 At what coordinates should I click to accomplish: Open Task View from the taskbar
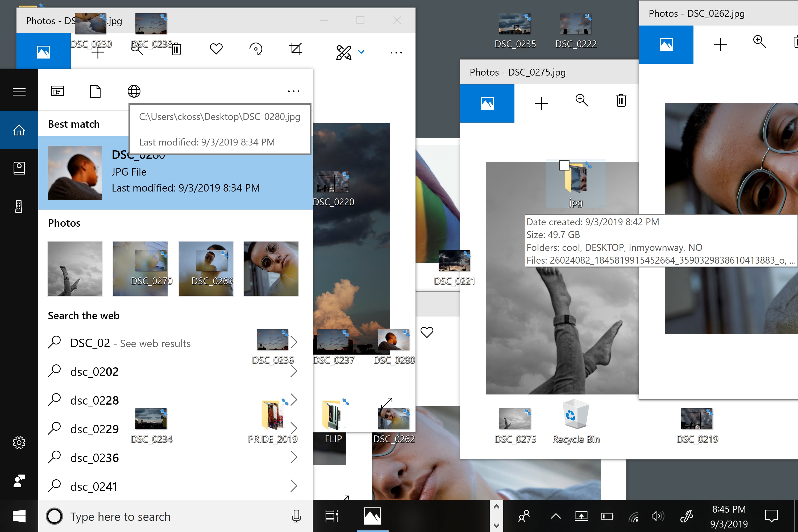[x=331, y=516]
